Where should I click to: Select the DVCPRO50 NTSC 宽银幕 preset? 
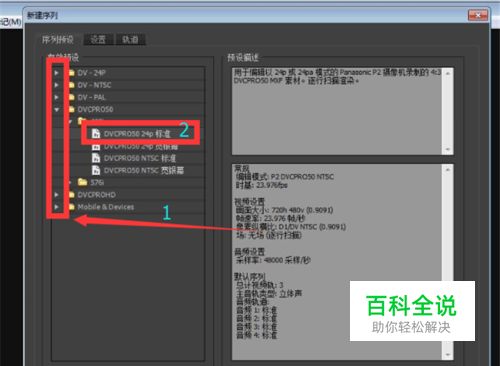click(144, 170)
